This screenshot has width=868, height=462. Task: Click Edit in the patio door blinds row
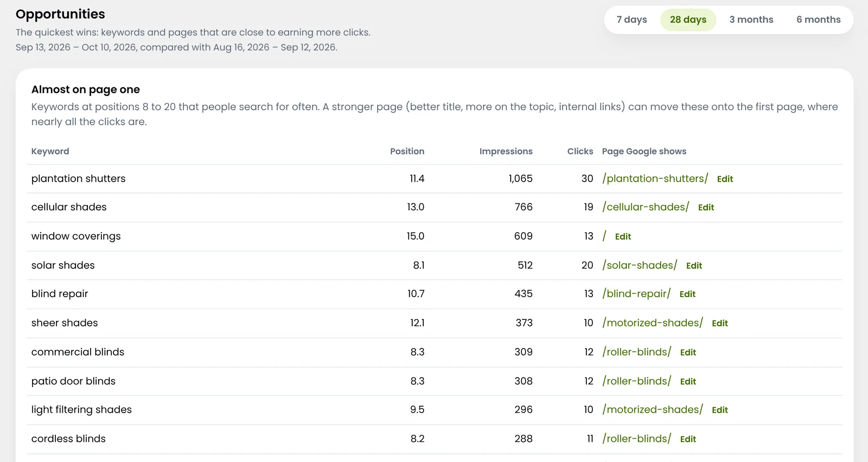(688, 382)
